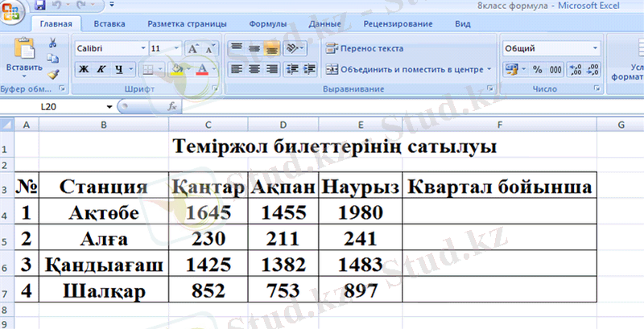Switch to the Вставка tab
Viewport: 644px width, 329px height.
pyautogui.click(x=107, y=24)
